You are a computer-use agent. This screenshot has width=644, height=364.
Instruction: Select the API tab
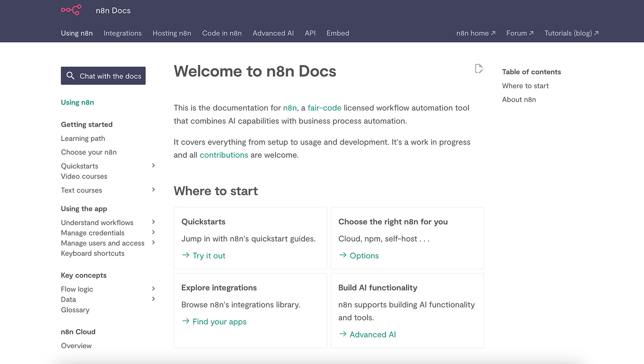pyautogui.click(x=310, y=33)
